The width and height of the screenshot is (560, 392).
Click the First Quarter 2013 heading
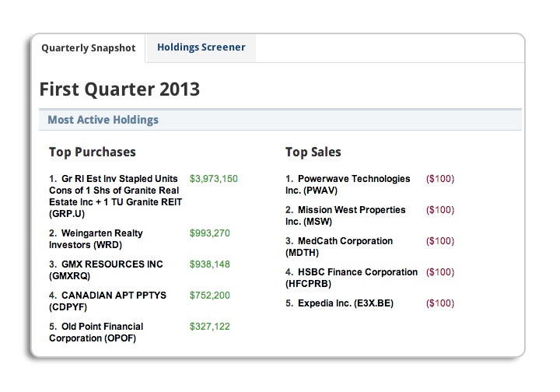click(119, 89)
